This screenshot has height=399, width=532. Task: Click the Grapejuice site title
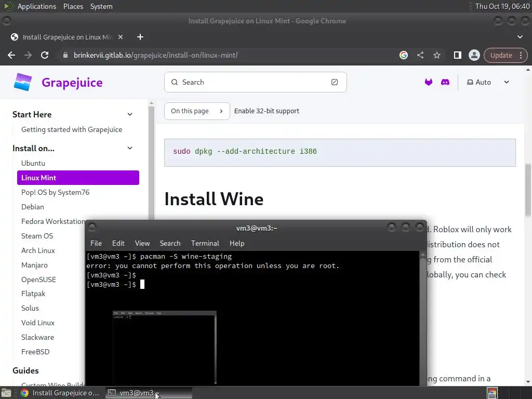(x=72, y=83)
